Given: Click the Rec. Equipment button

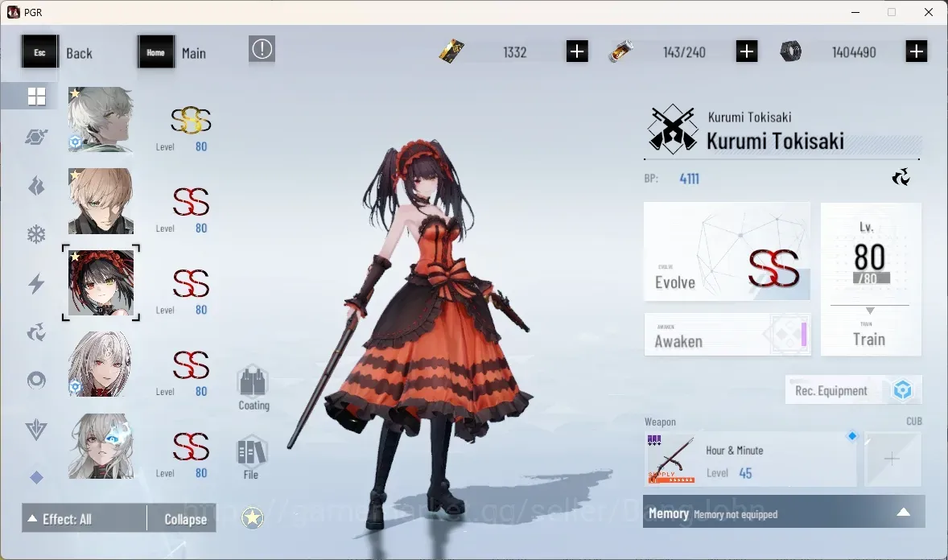Looking at the screenshot, I should coord(854,390).
